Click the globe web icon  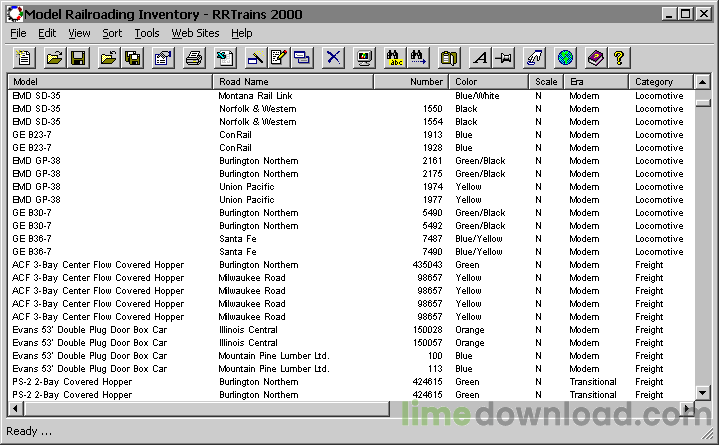coord(565,58)
